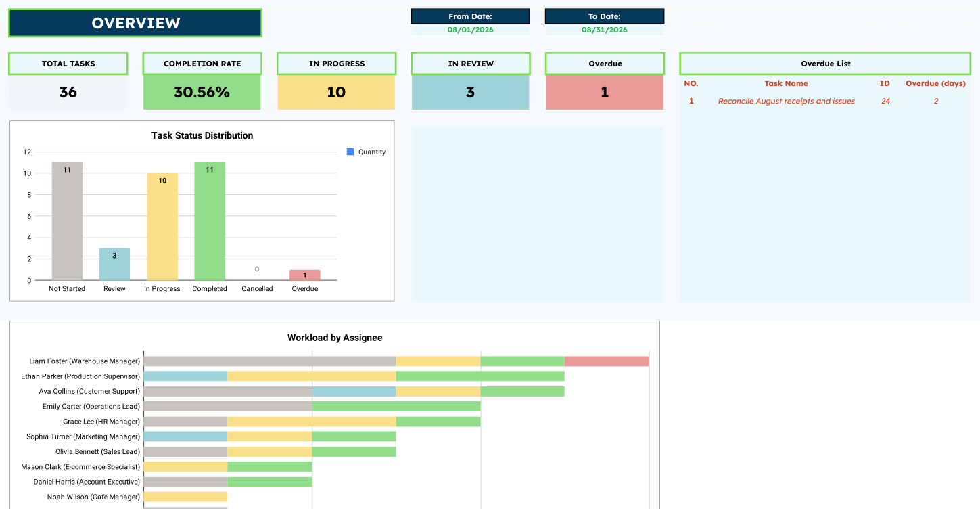This screenshot has height=517, width=980.
Task: Select the OVERVIEW title banner
Action: [135, 23]
